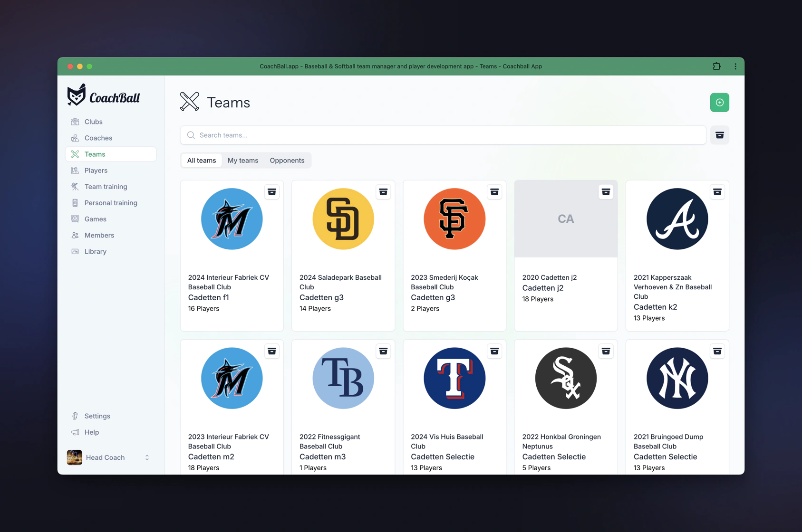Open the Coaches section

pyautogui.click(x=98, y=138)
